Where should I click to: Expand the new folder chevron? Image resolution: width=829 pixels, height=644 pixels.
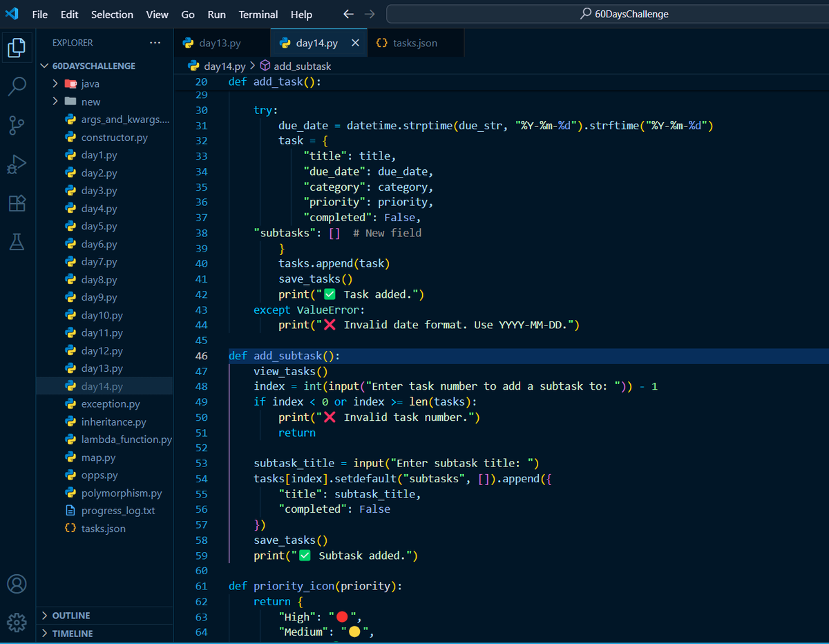tap(56, 102)
